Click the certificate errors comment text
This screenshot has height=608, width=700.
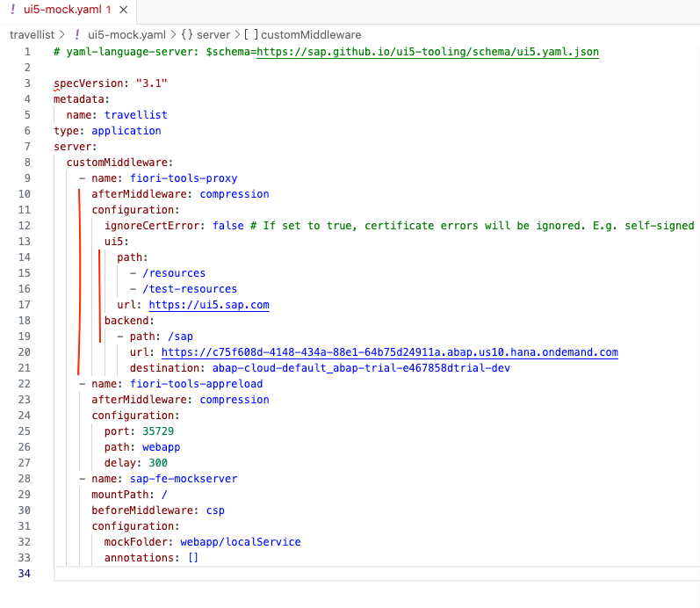pos(472,226)
